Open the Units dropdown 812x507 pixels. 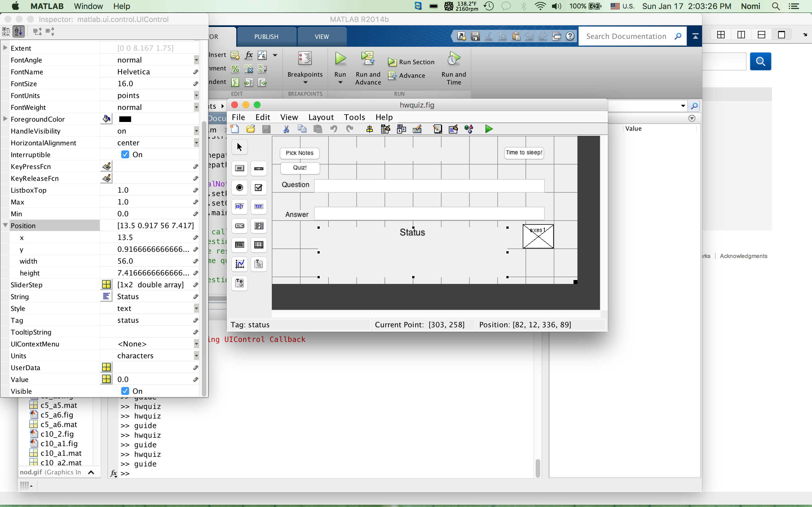pos(196,356)
